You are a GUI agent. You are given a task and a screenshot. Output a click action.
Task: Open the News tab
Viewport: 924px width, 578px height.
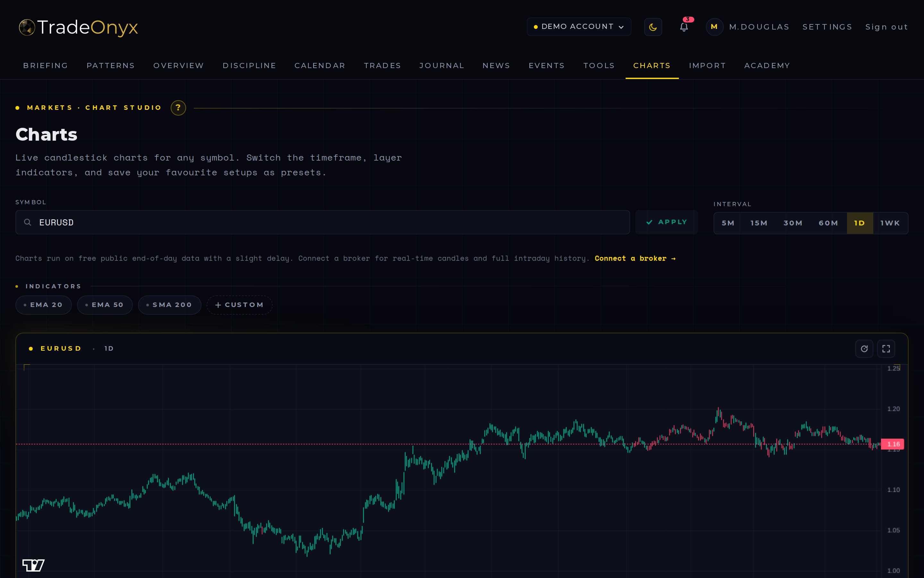tap(496, 66)
